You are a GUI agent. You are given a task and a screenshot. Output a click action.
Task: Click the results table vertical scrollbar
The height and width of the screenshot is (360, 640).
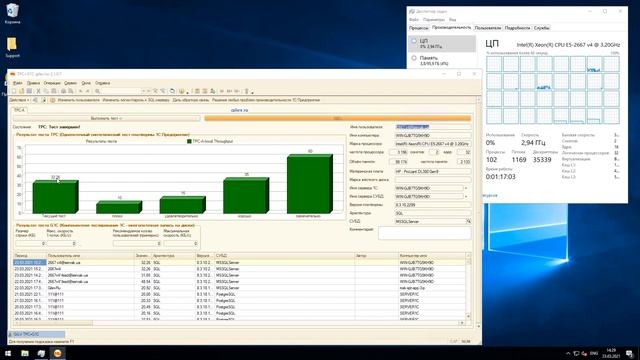(x=468, y=287)
